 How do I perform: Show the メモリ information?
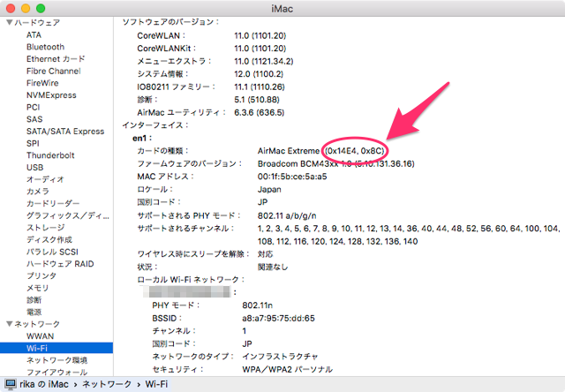point(37,288)
